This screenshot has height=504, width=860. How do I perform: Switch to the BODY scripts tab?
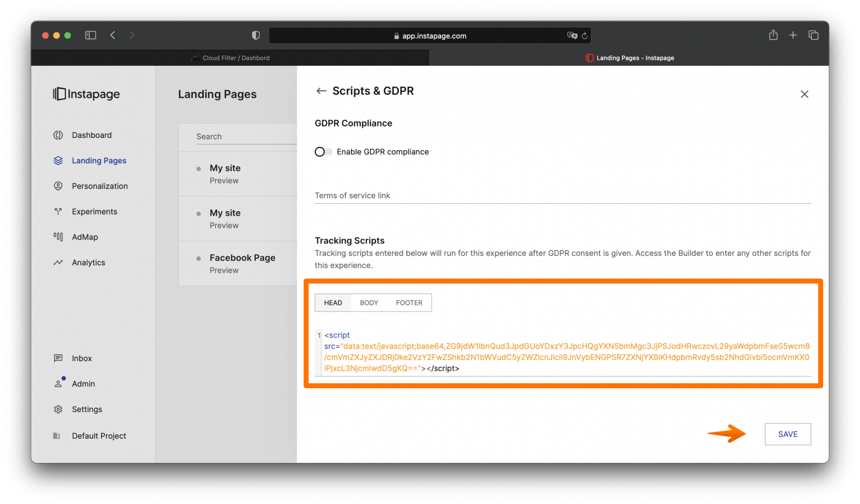(369, 303)
